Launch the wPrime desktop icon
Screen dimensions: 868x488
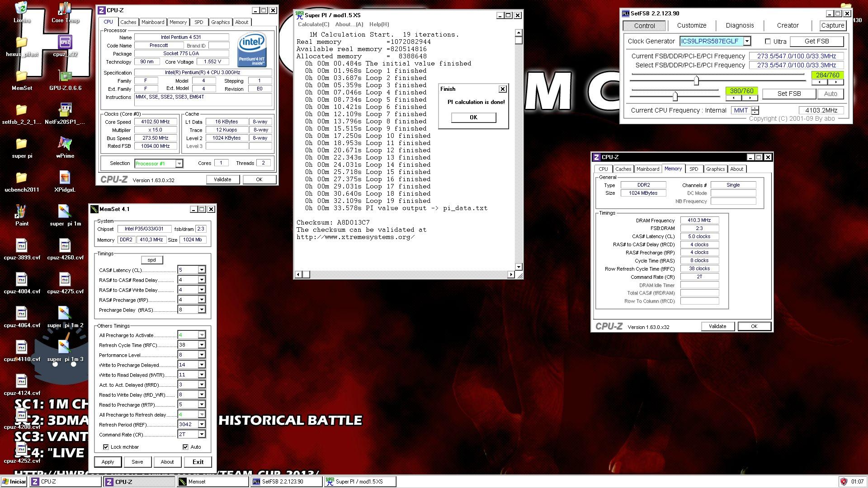[65, 148]
